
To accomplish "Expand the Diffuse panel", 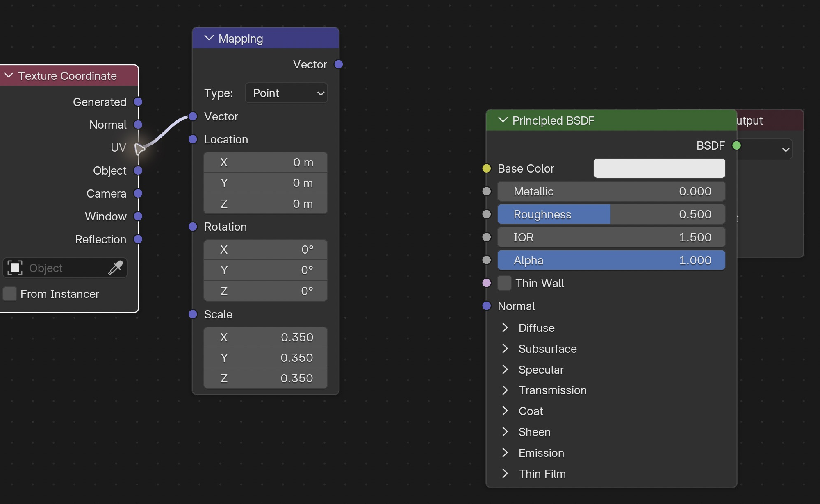I will pos(505,328).
